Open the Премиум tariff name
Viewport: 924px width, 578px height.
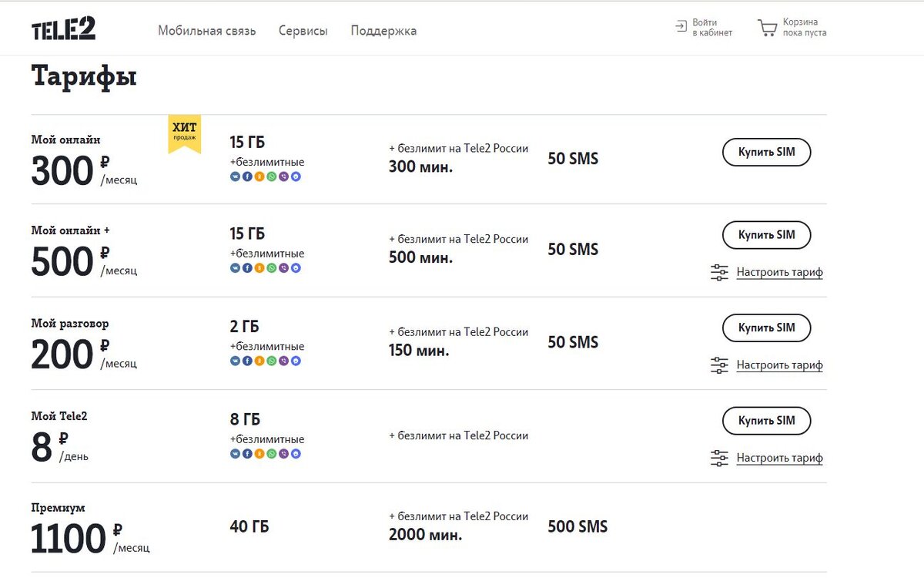(59, 509)
